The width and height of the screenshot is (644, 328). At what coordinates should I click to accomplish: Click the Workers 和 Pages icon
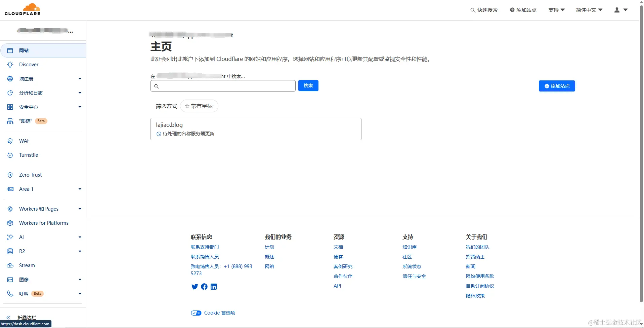10,209
